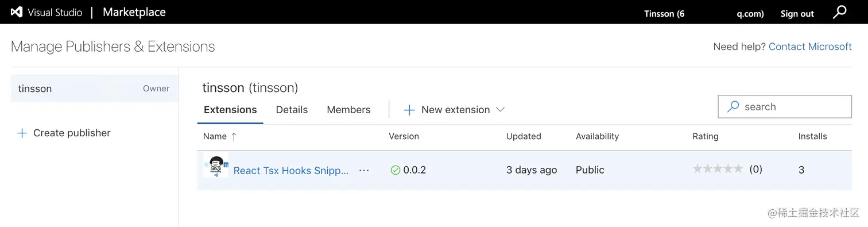Click the green validation checkmark for version 0.0.2

395,170
